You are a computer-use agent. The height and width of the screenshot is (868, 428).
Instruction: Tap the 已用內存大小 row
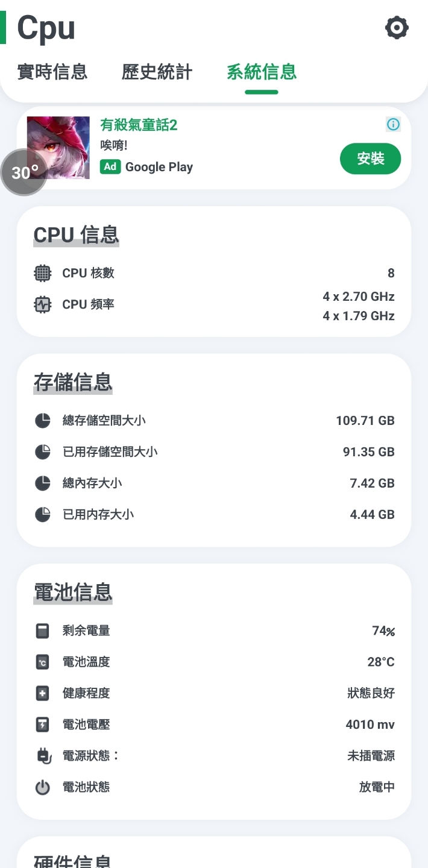(214, 514)
